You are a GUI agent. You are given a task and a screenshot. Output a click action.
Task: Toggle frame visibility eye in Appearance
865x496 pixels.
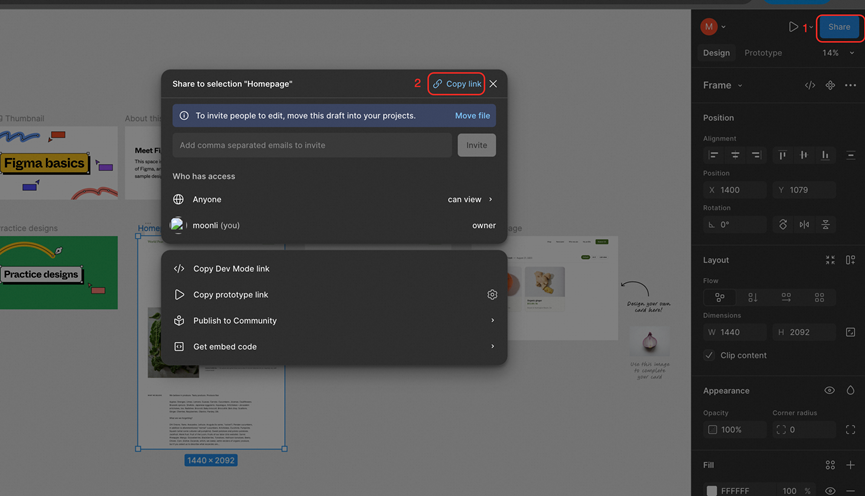829,391
